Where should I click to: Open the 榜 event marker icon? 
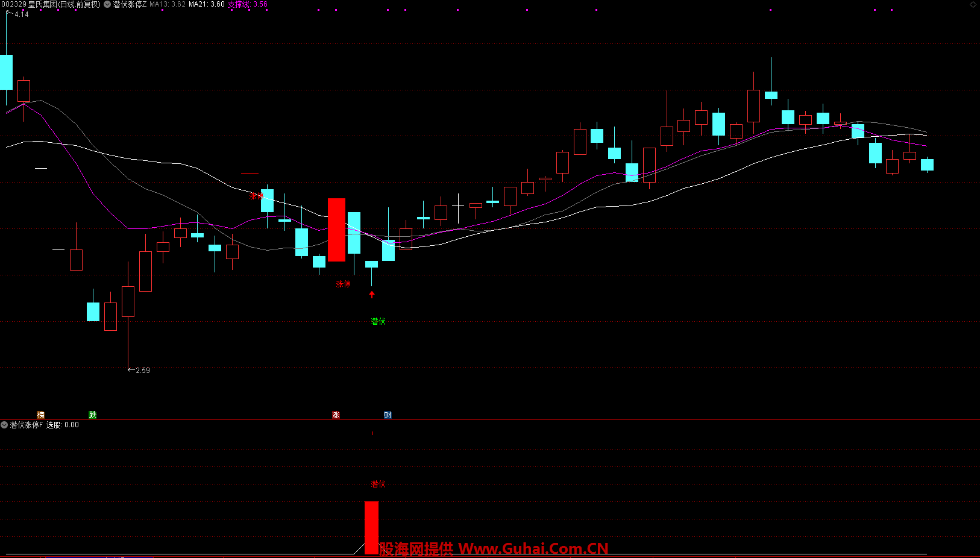[41, 415]
